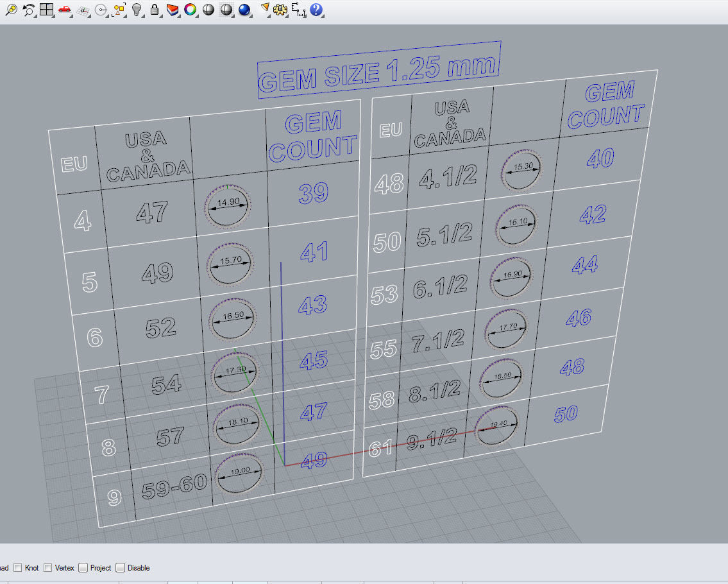Toggle the Project osnap checkbox
The image size is (728, 584).
pos(83,568)
